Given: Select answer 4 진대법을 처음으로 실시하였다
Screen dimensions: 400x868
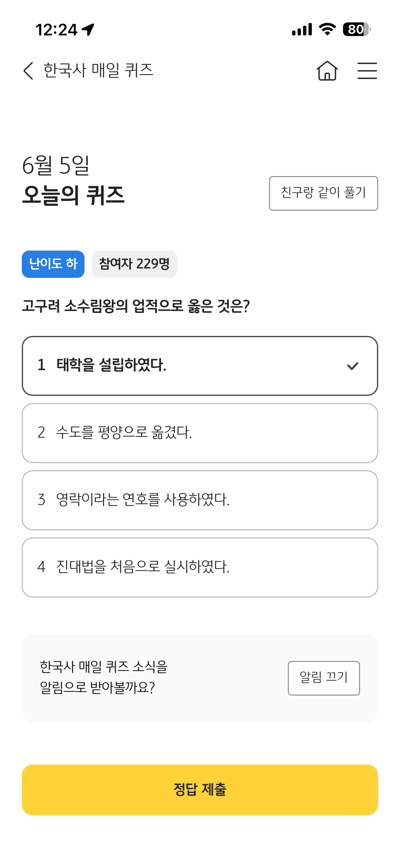Looking at the screenshot, I should (200, 567).
